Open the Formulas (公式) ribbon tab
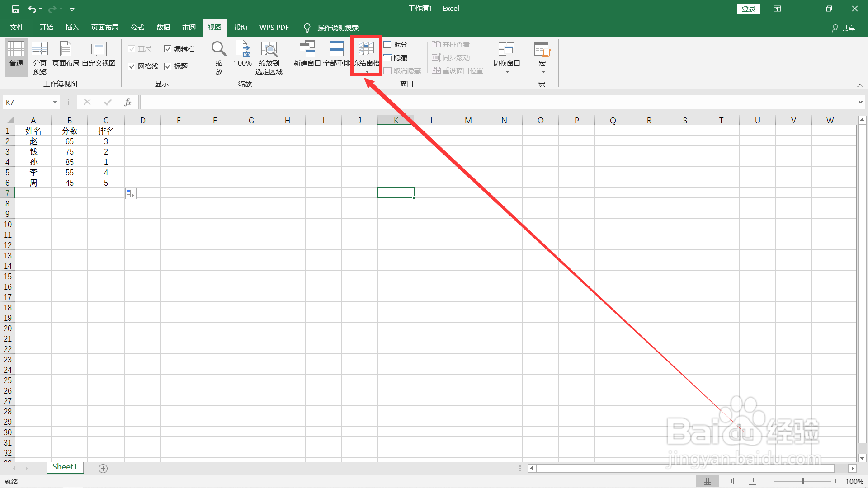 click(137, 28)
